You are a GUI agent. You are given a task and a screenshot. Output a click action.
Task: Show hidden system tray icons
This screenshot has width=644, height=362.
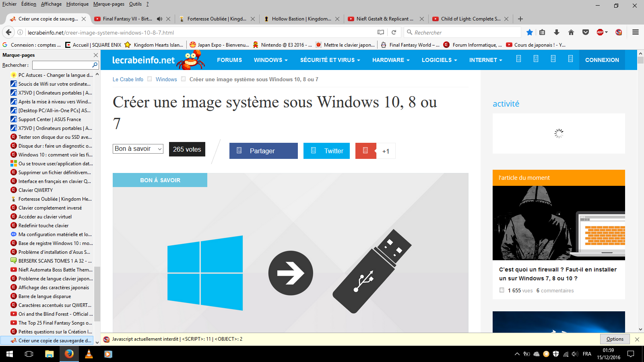(x=517, y=354)
